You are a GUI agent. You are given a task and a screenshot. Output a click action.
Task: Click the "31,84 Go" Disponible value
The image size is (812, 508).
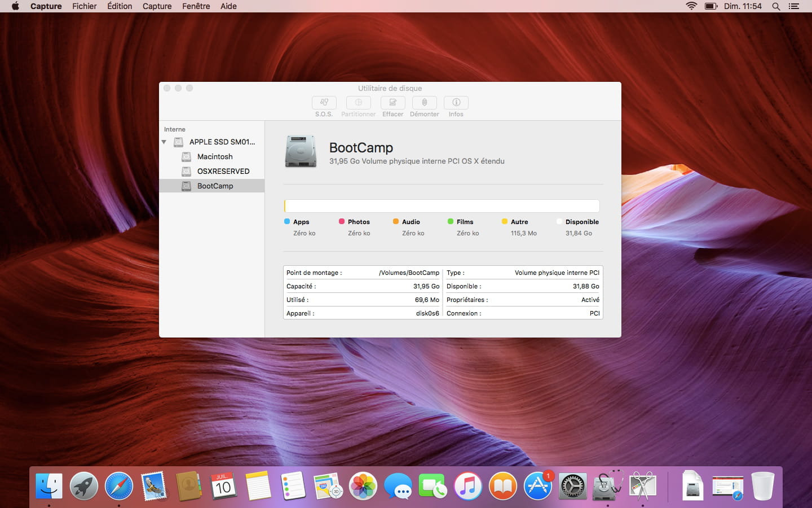point(579,233)
